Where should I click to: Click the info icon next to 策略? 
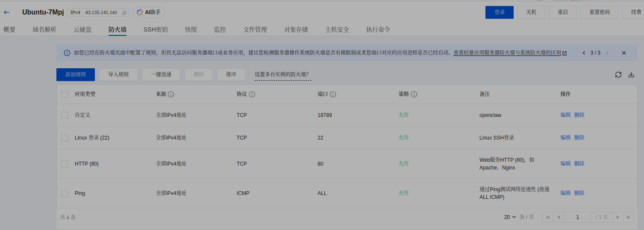coord(414,94)
